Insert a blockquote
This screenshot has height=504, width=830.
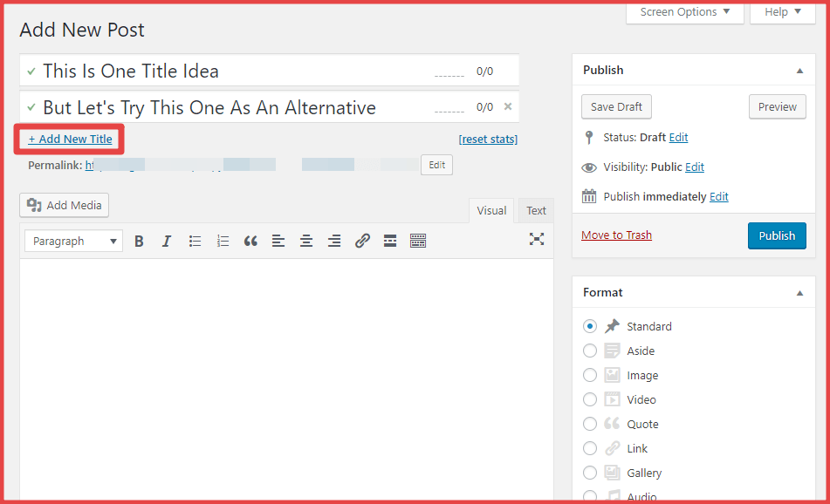250,242
